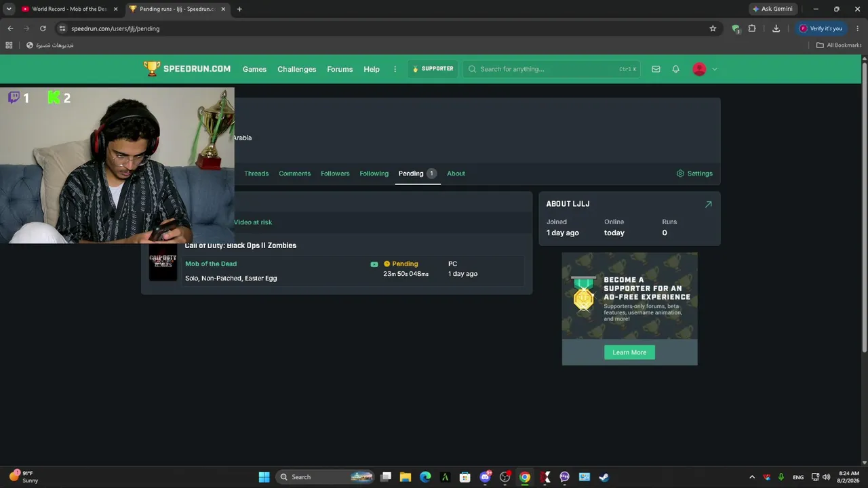Click the Ask Gemini button
The height and width of the screenshot is (488, 868).
pos(772,9)
